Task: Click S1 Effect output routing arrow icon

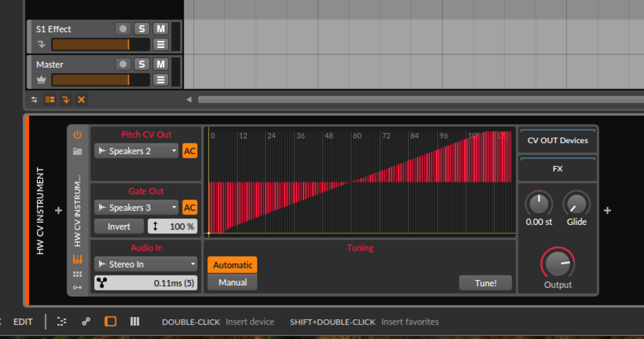Action: click(41, 44)
